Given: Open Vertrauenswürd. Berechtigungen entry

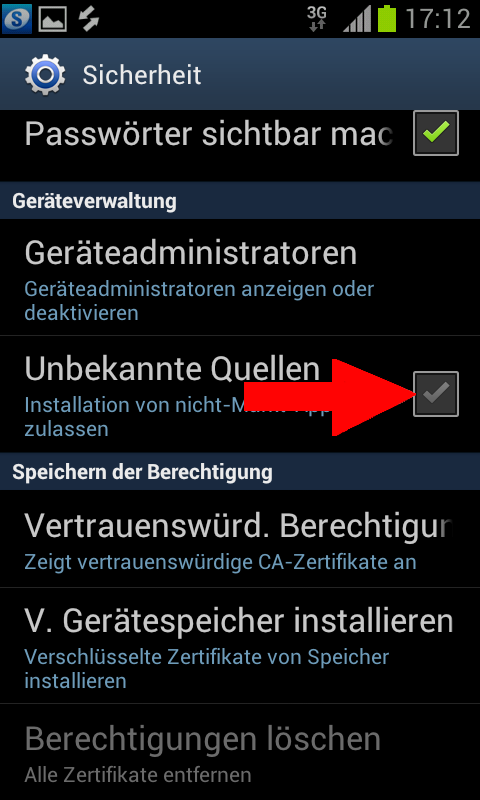Looking at the screenshot, I should pos(240,539).
